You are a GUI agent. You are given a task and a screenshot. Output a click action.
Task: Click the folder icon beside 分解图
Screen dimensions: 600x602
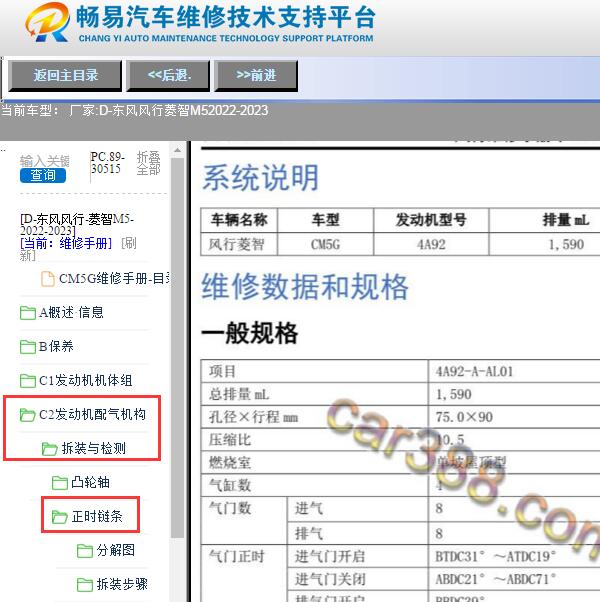click(x=85, y=551)
